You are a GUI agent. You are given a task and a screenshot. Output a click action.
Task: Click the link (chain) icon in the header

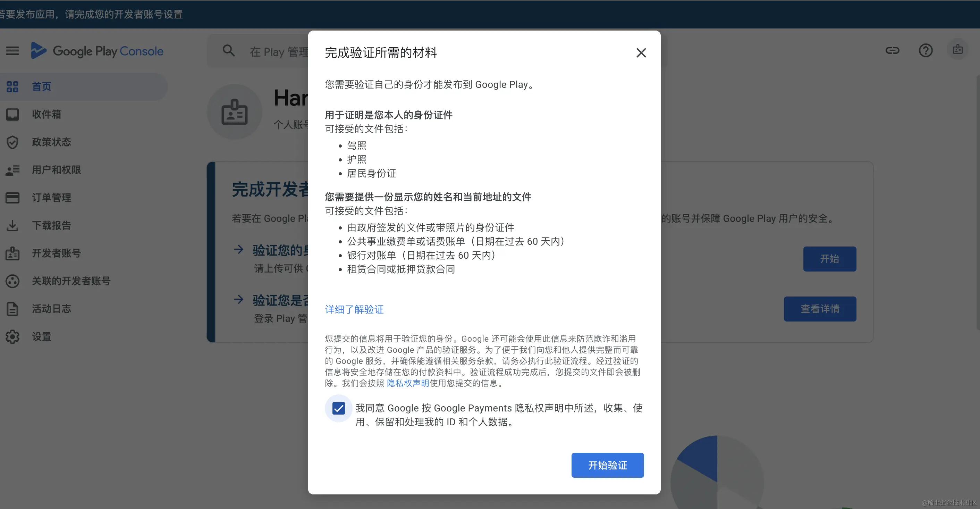click(892, 50)
